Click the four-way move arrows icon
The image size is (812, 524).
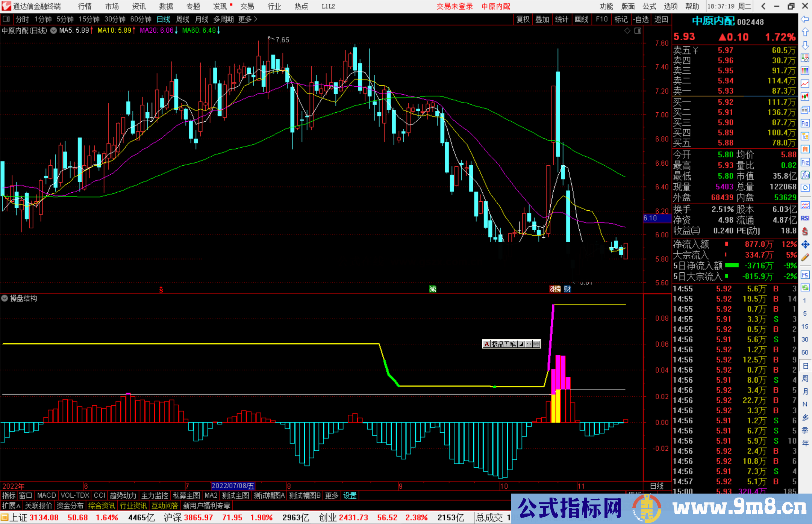click(805, 245)
